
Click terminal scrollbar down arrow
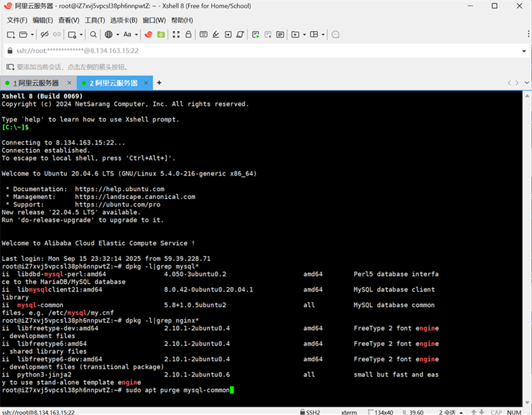528,402
